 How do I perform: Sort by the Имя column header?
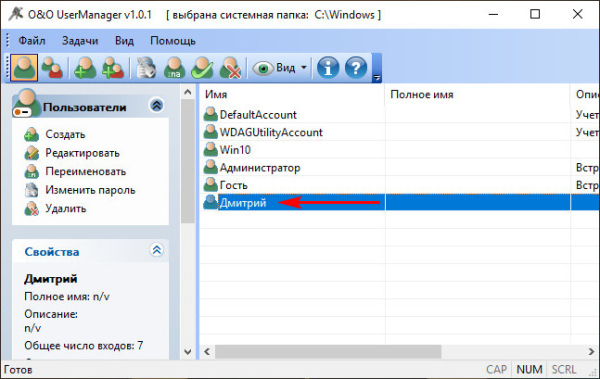click(x=292, y=95)
